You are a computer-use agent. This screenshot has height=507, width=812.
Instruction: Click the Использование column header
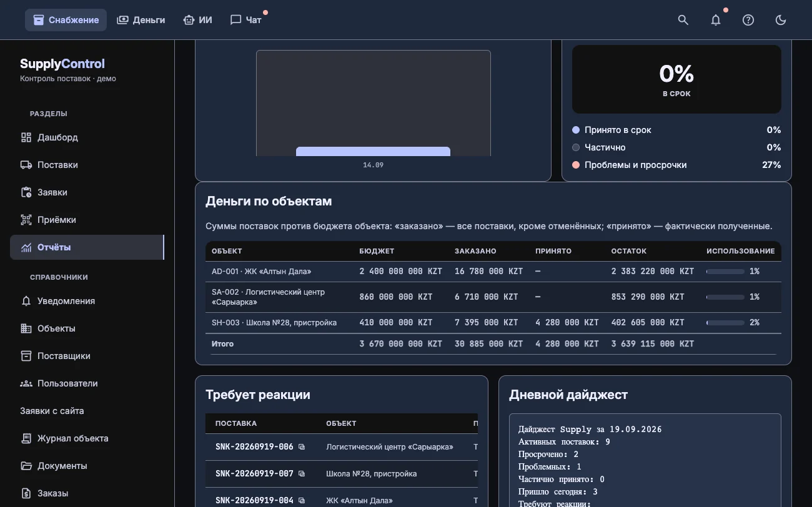pyautogui.click(x=741, y=251)
